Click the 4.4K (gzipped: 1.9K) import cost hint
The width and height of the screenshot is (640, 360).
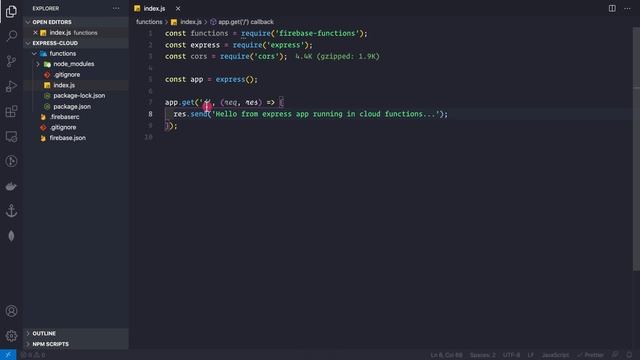[x=338, y=56]
